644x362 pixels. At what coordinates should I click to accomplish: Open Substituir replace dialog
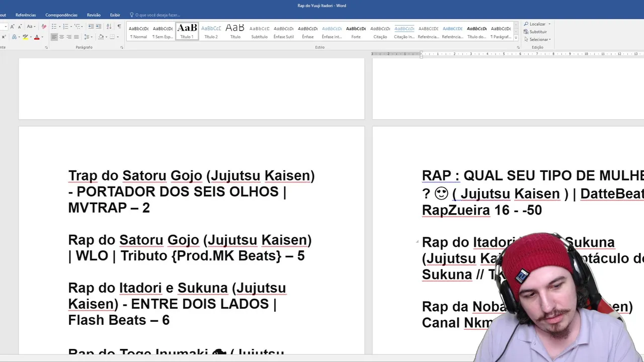[535, 32]
